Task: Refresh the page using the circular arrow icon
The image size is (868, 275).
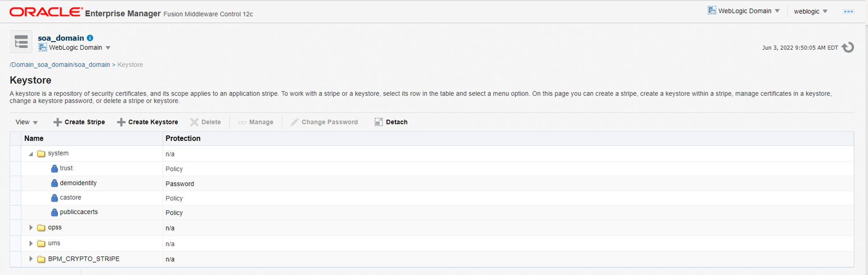Action: pyautogui.click(x=848, y=47)
